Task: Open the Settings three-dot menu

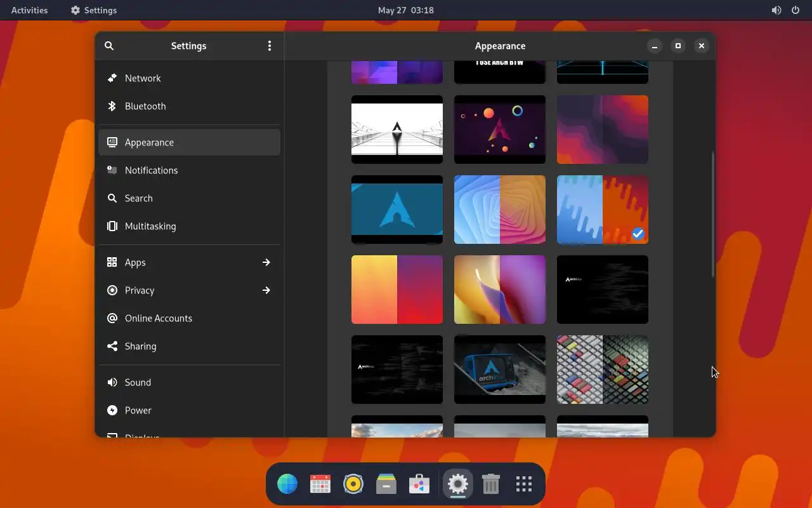Action: tap(270, 46)
